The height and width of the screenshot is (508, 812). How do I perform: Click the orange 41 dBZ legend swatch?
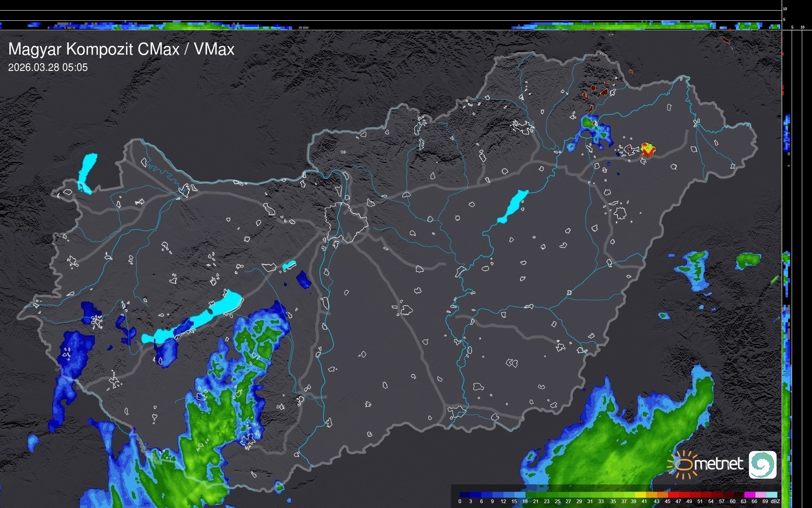click(651, 495)
